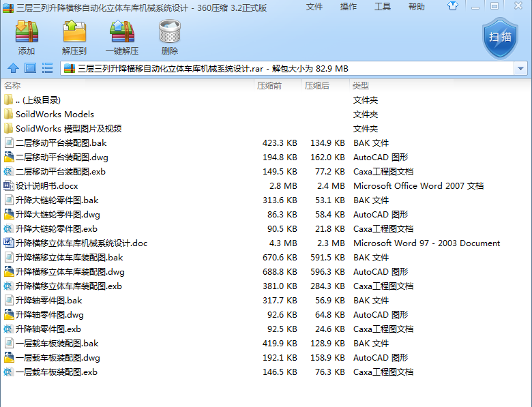Click the 423.3 KB size cell
The height and width of the screenshot is (407, 532).
(280, 143)
